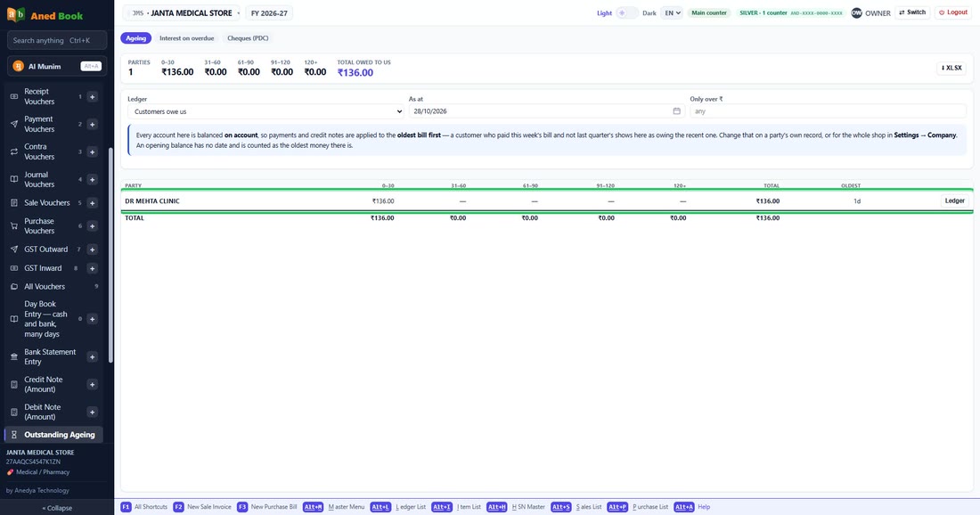Add a new GST Outward entry with plus
980x515 pixels.
pos(92,249)
